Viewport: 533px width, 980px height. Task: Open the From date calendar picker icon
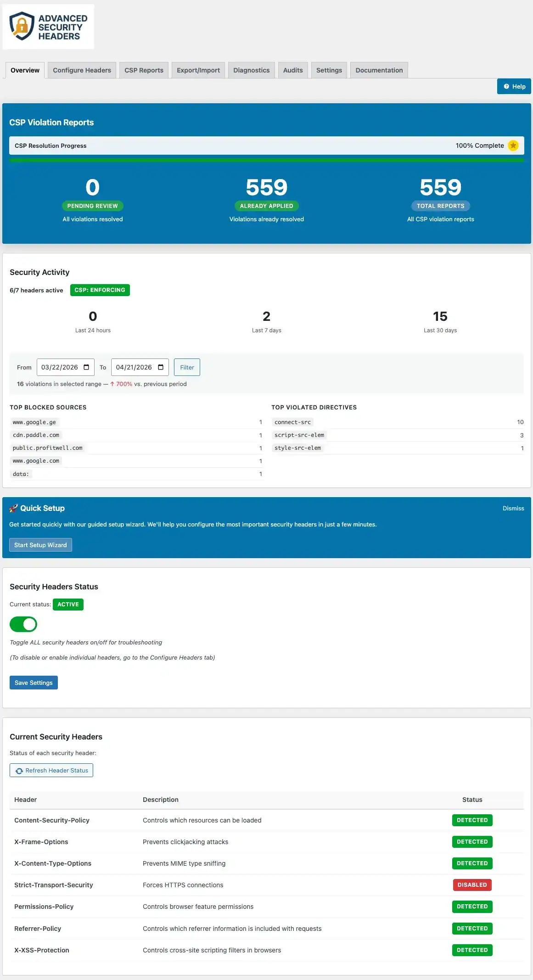[86, 367]
